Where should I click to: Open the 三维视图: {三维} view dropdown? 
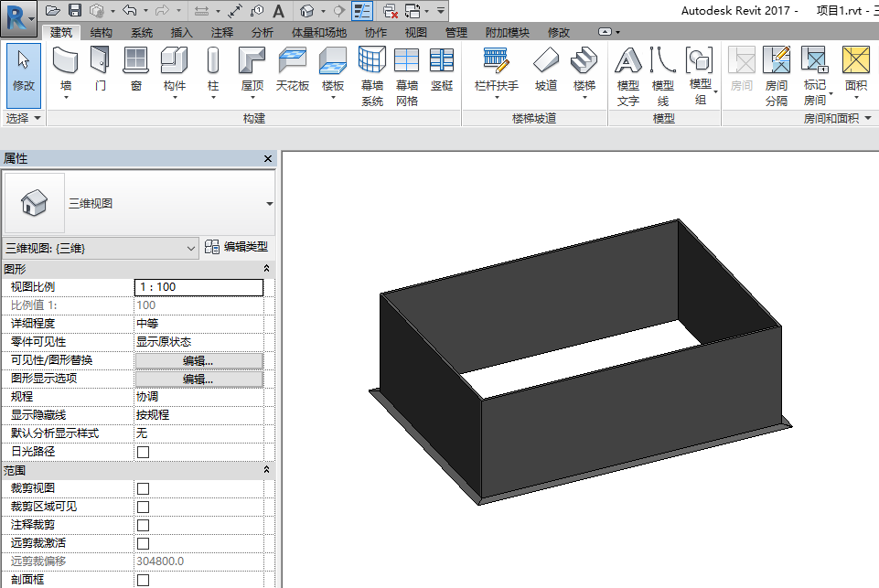[x=101, y=248]
